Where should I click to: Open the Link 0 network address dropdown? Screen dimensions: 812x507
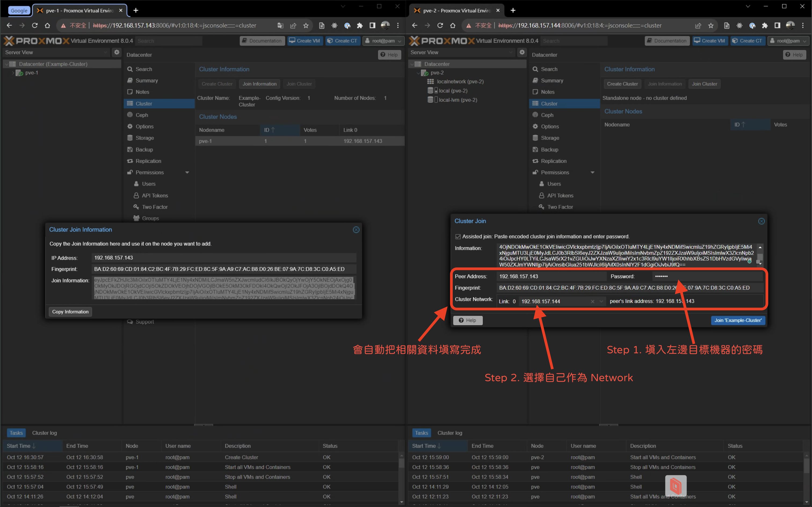coord(601,302)
